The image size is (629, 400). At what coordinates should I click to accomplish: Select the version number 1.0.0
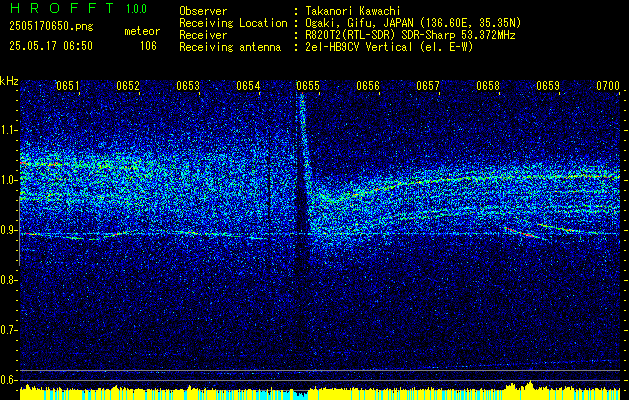coord(136,9)
